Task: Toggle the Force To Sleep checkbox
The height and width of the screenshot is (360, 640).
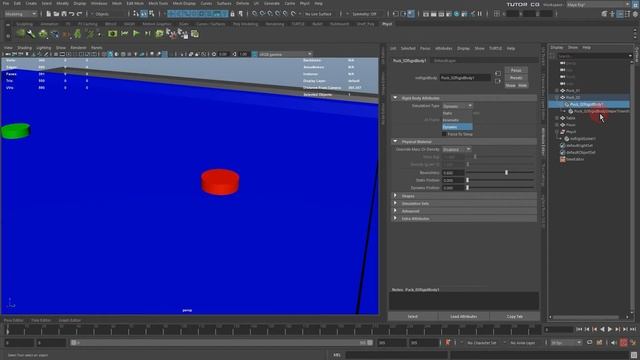Action: tap(444, 134)
